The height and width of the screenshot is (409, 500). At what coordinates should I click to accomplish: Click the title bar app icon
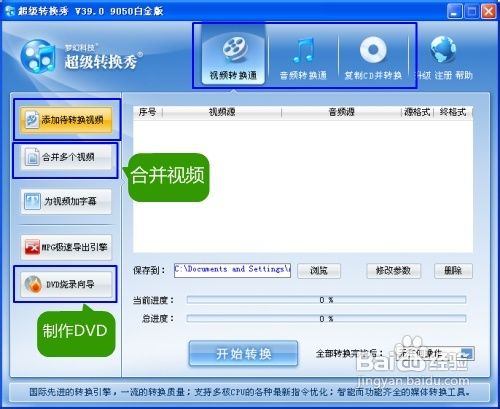[x=10, y=11]
